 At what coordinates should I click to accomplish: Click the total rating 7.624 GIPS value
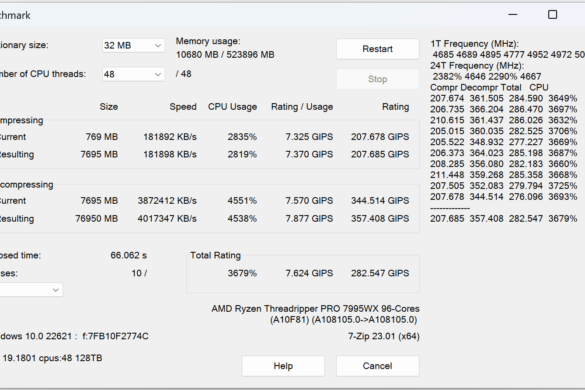pyautogui.click(x=309, y=273)
